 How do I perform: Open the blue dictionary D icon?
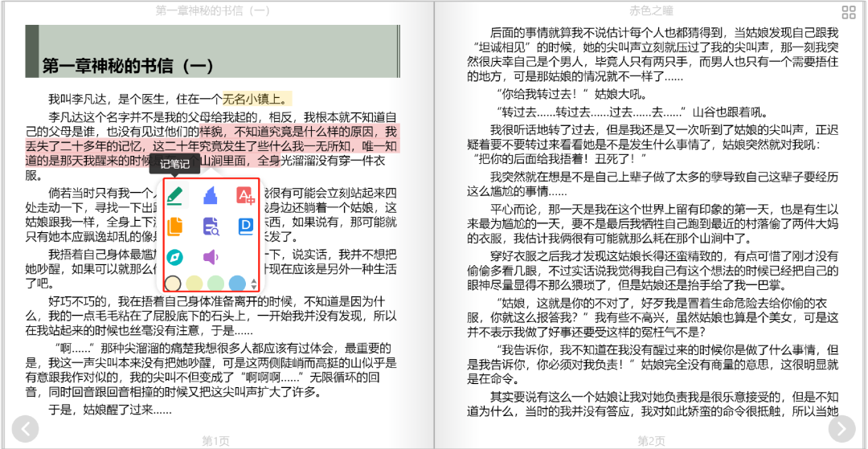click(x=245, y=227)
